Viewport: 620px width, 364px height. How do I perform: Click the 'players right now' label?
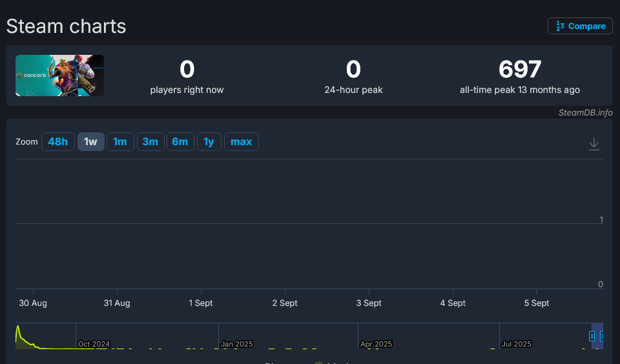187,90
